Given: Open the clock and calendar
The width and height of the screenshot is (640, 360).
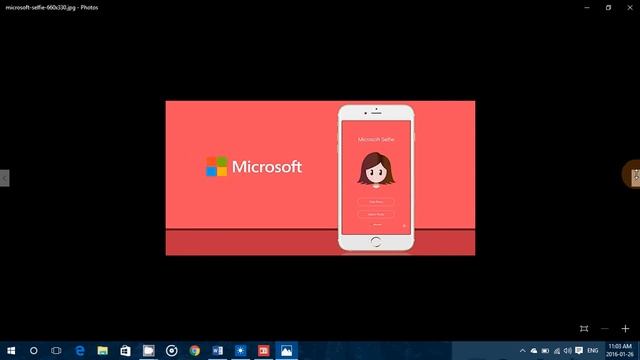Looking at the screenshot, I should pyautogui.click(x=620, y=351).
